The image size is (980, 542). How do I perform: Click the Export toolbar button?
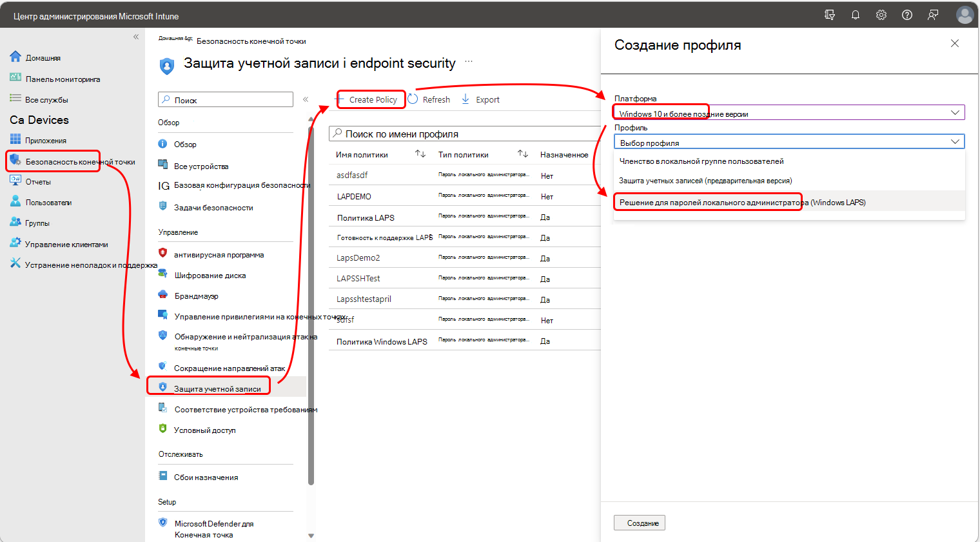pos(481,99)
